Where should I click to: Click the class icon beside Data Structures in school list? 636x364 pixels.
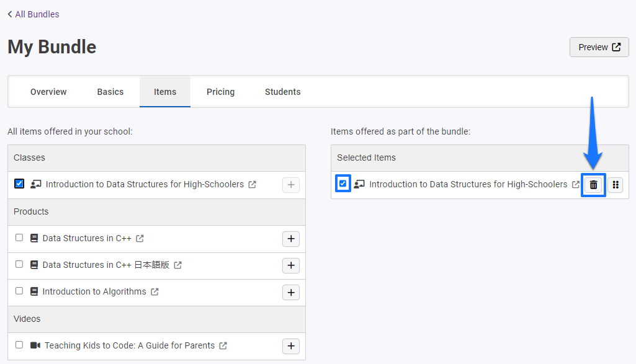[x=36, y=184]
